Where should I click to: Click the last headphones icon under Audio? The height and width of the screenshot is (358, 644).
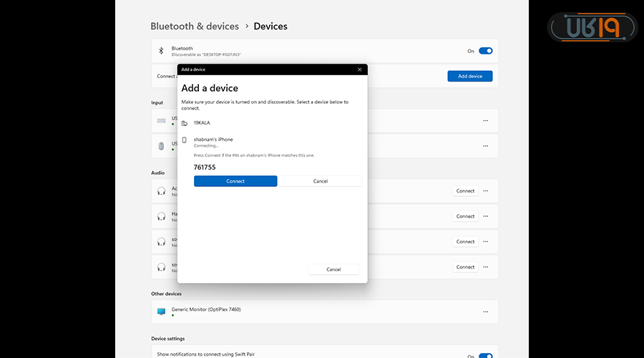[161, 266]
